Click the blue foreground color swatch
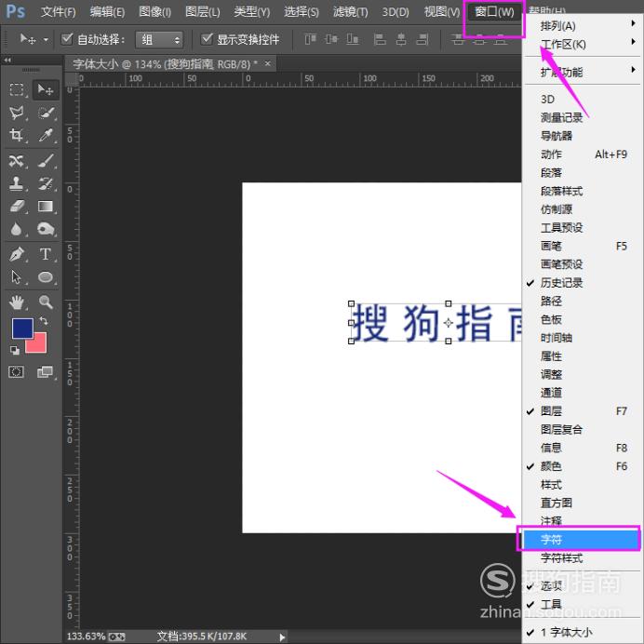This screenshot has width=644, height=644. point(20,327)
